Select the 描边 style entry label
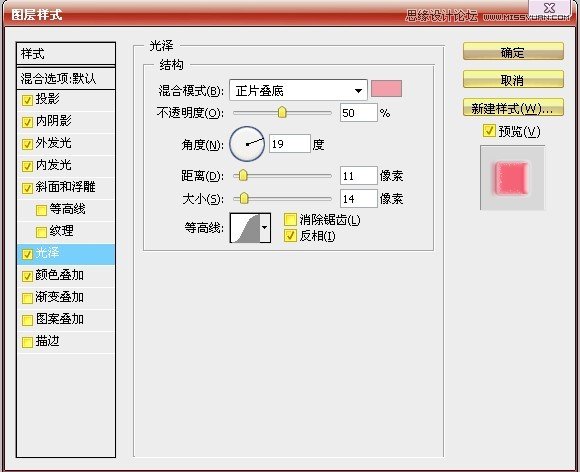The height and width of the screenshot is (472, 580). pos(47,341)
